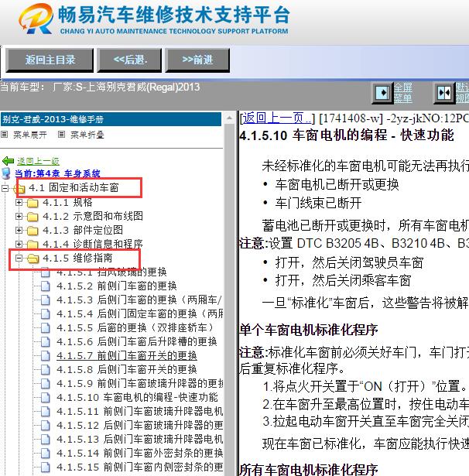Follow the 返回上一级 link
This screenshot has width=469, height=476.
click(38, 161)
